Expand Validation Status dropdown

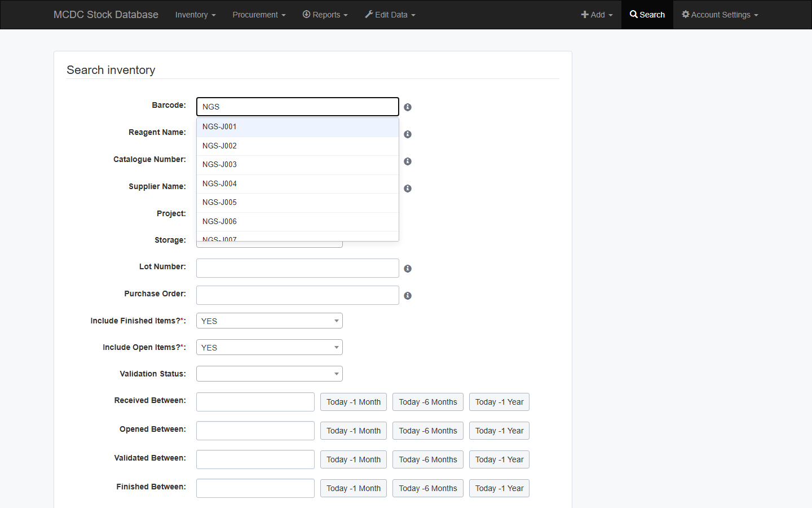[270, 374]
